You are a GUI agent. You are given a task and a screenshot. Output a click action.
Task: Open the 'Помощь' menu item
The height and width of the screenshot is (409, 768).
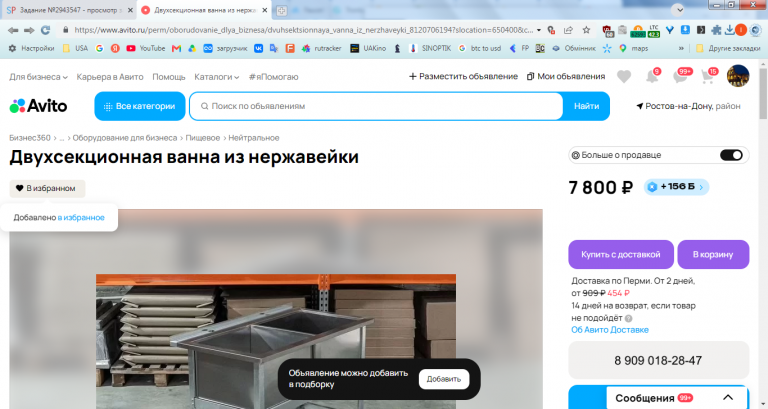(168, 77)
